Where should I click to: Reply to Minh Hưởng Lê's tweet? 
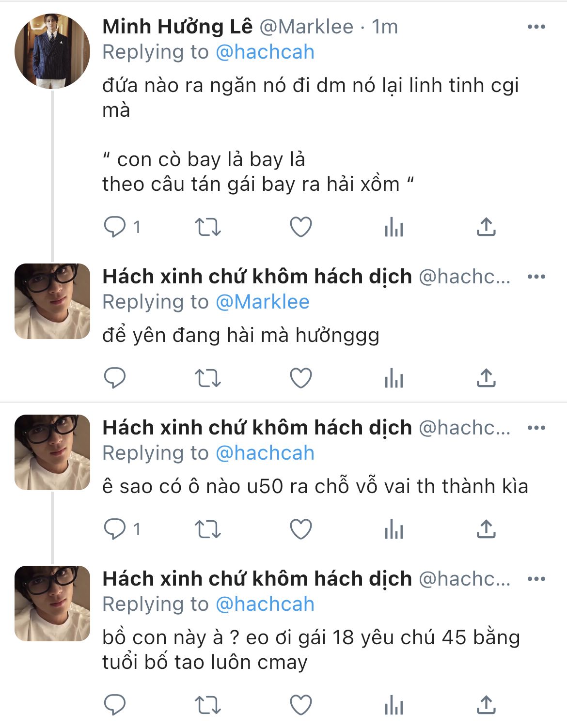(115, 227)
